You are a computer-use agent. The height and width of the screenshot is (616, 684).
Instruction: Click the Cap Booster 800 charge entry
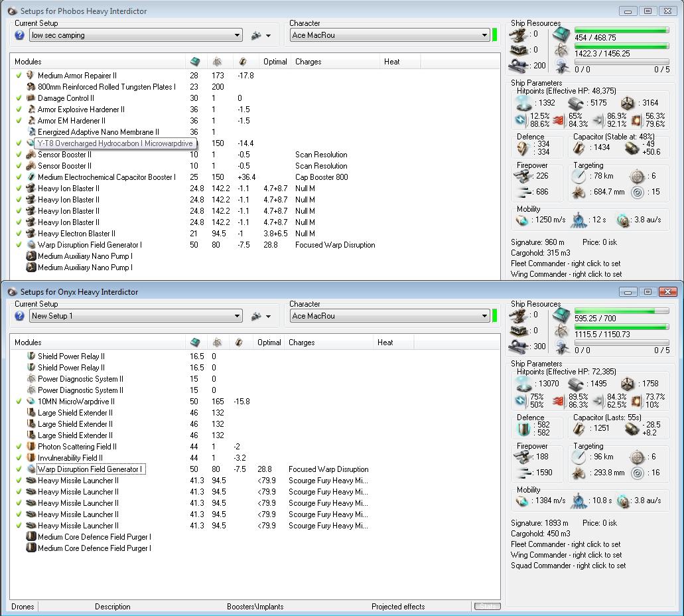click(322, 177)
